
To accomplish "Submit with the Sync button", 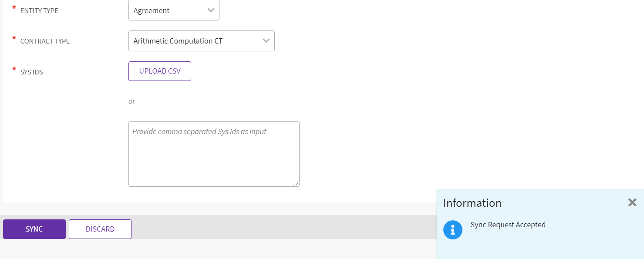I will [x=34, y=229].
